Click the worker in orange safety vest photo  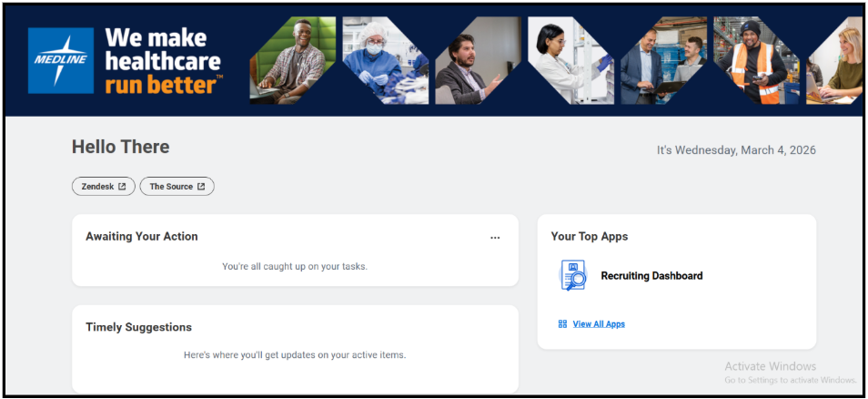click(x=756, y=60)
